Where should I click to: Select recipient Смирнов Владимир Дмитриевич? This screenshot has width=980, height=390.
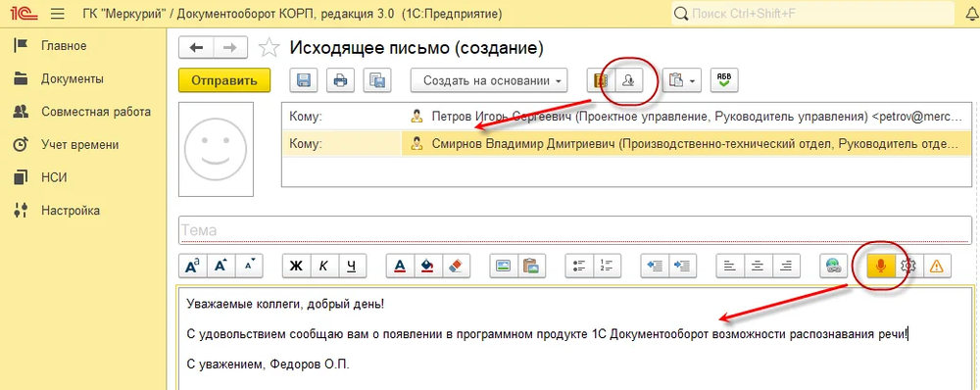coord(686,143)
